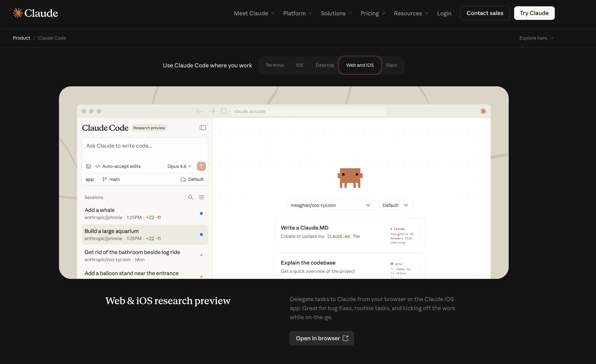The width and height of the screenshot is (596, 364).
Task: Click the Login link
Action: [444, 13]
